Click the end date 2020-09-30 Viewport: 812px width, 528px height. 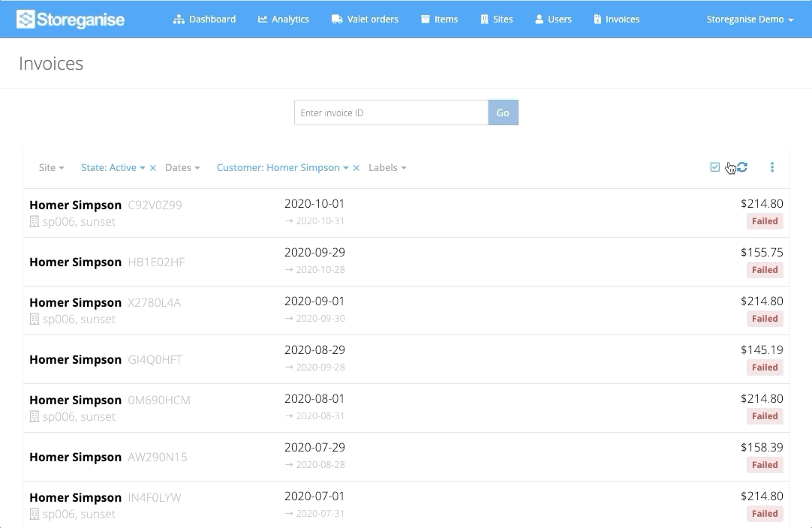[320, 318]
